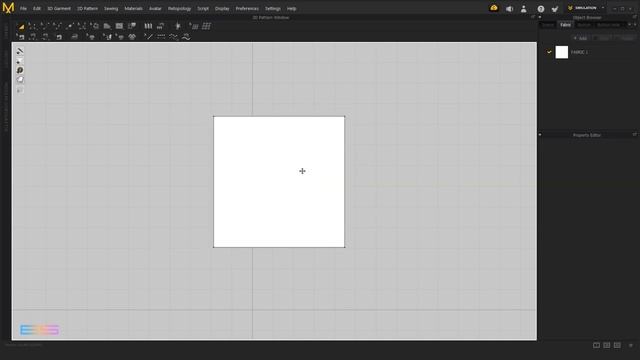Open the Script menu
640x360 pixels.
(x=203, y=9)
